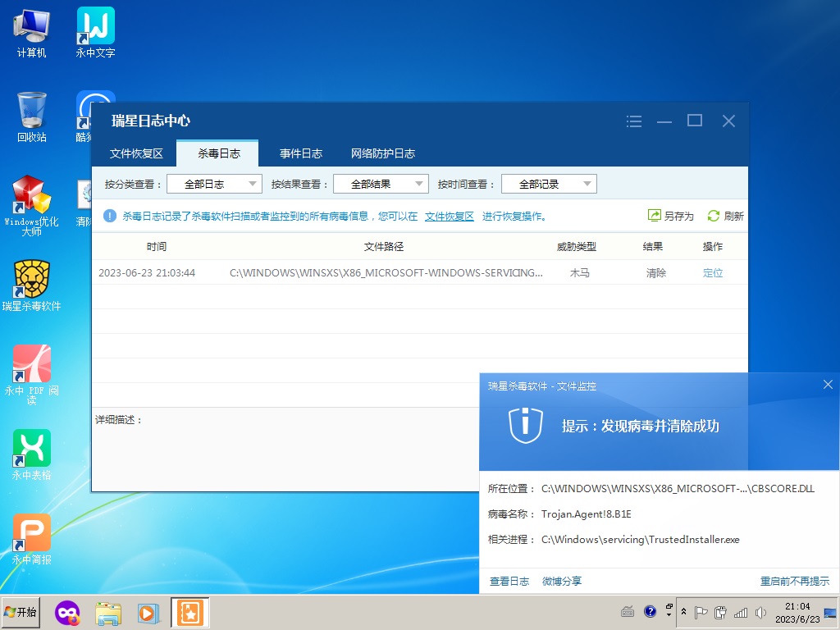Open the 永中 PDF 阅读 desktop shortcut
Viewport: 840px width, 630px height.
point(32,374)
